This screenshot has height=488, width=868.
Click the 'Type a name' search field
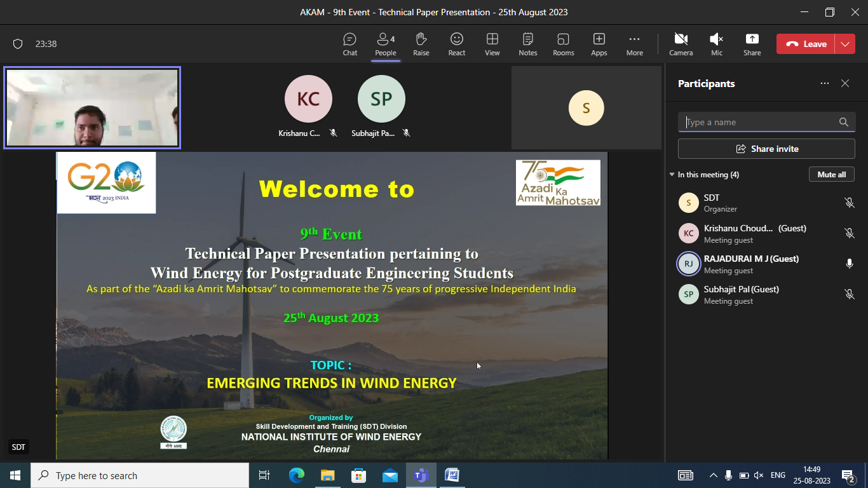[759, 122]
